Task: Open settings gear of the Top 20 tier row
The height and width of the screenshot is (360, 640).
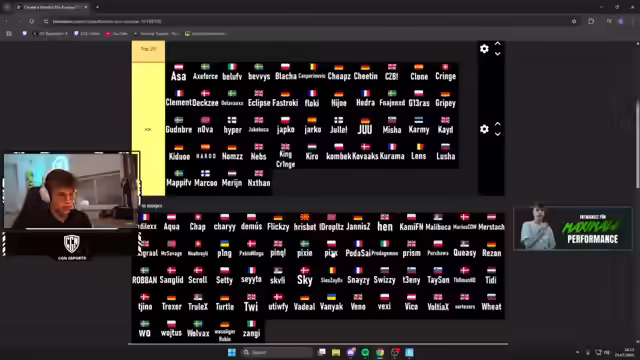Action: pos(484,49)
